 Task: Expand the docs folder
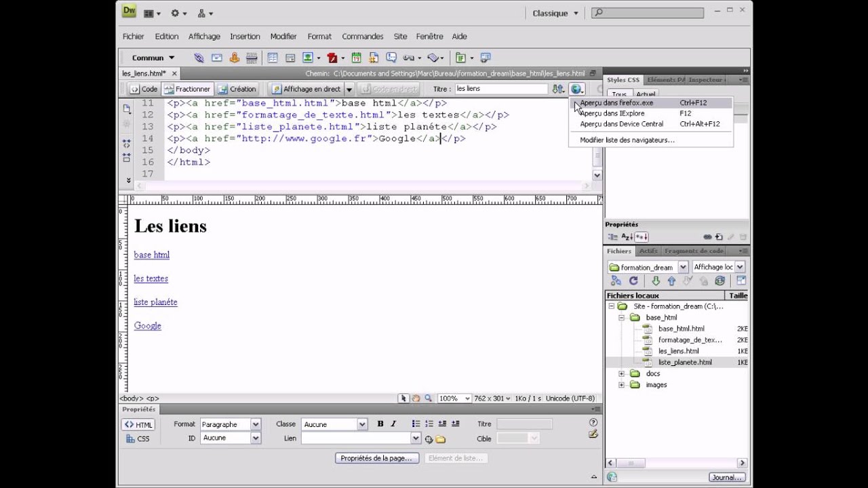(621, 373)
